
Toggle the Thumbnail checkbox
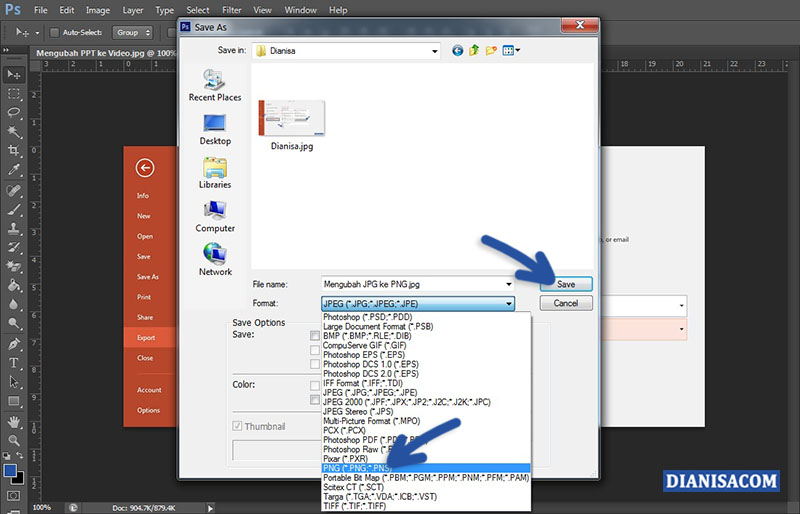point(237,426)
